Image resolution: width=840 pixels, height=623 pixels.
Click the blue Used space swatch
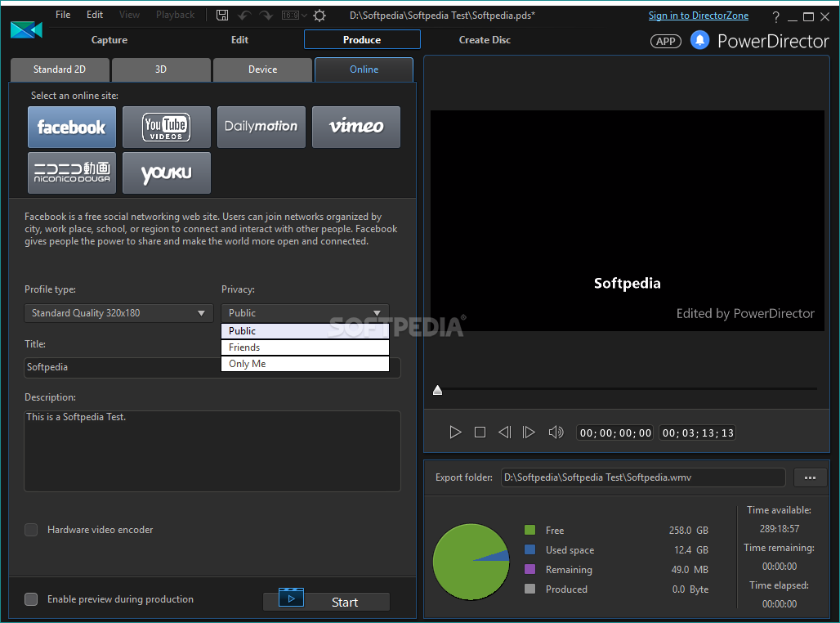click(x=529, y=549)
